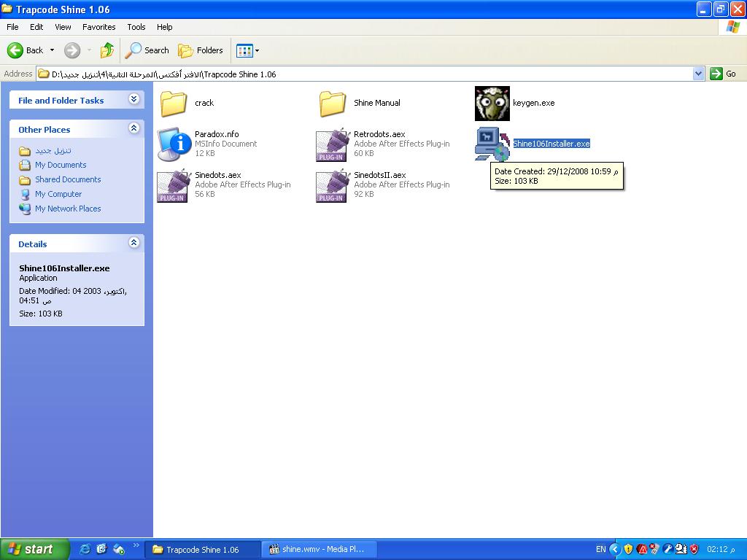Open the Favorites menu
747x560 pixels.
point(98,27)
